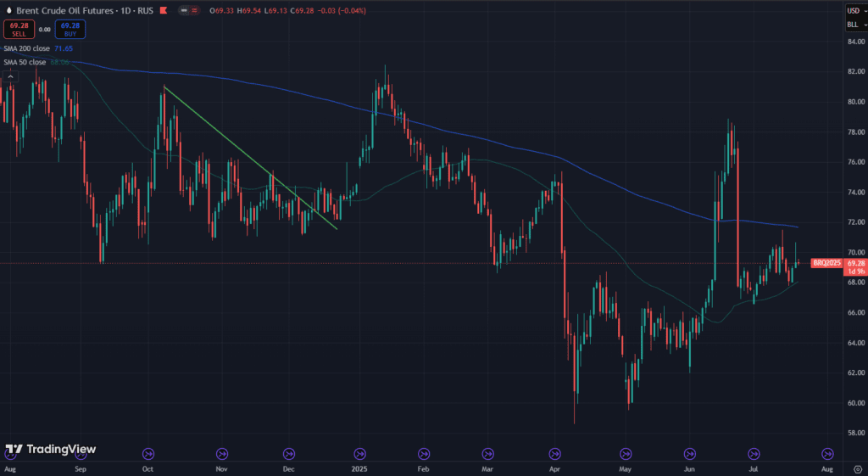This screenshot has width=868, height=476.
Task: Click the L69.13 low value
Action: 275,10
